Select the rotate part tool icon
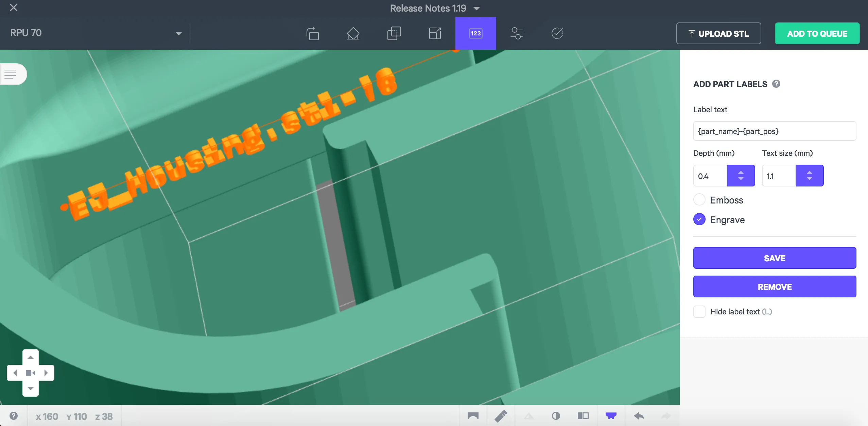868x426 pixels. coord(312,33)
